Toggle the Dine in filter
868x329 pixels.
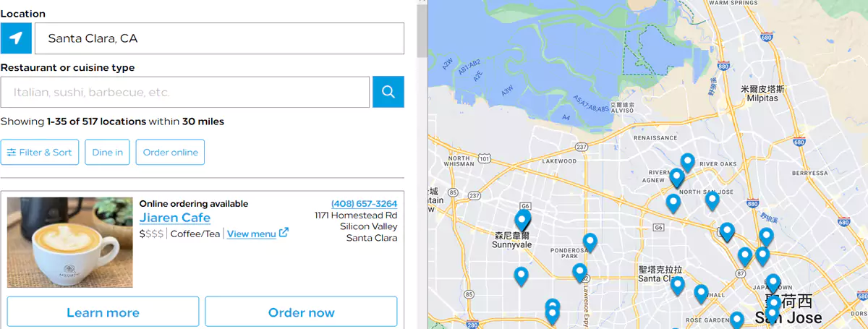coord(108,153)
